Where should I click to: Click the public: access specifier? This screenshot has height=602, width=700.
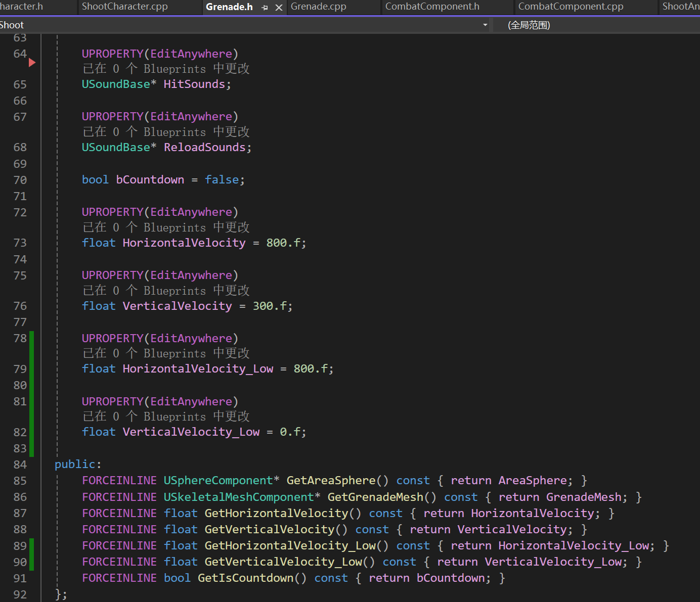pos(78,464)
